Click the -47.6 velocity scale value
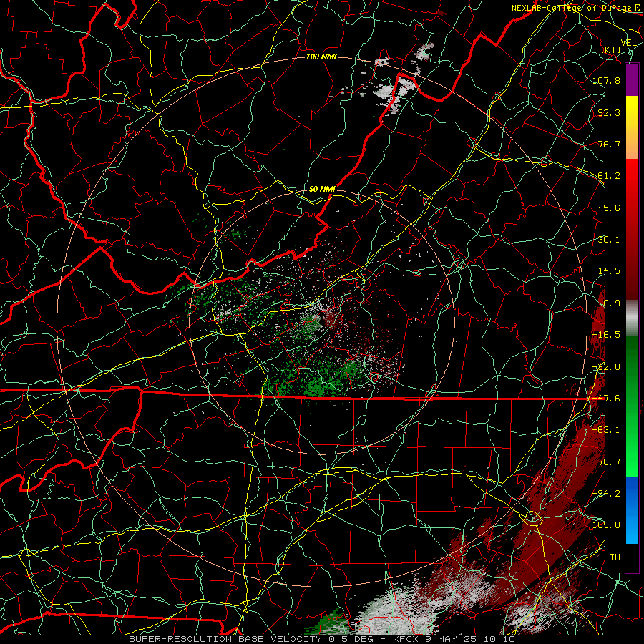This screenshot has width=644, height=644. pyautogui.click(x=606, y=399)
